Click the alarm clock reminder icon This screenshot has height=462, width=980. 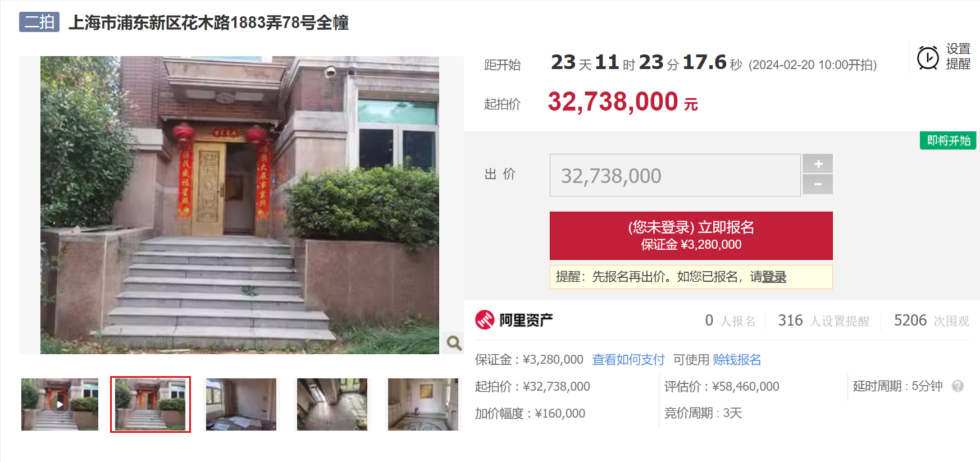928,57
